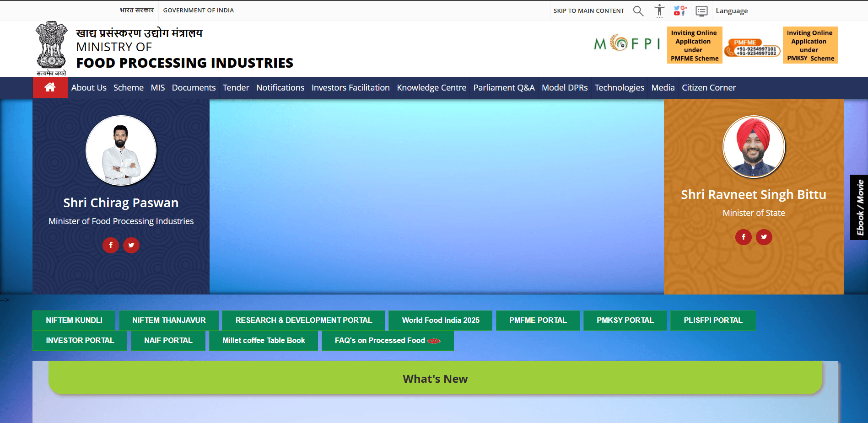Open the Research & Development Portal button

(x=304, y=320)
